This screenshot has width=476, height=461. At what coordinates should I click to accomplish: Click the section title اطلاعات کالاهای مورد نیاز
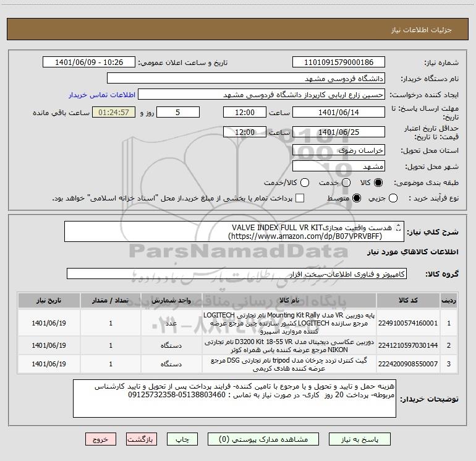point(413,252)
